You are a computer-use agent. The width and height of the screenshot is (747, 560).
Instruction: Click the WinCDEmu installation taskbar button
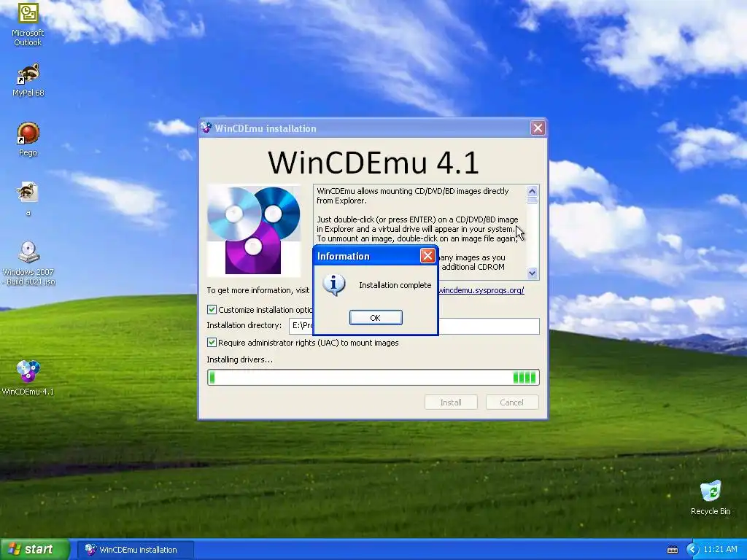click(x=136, y=550)
